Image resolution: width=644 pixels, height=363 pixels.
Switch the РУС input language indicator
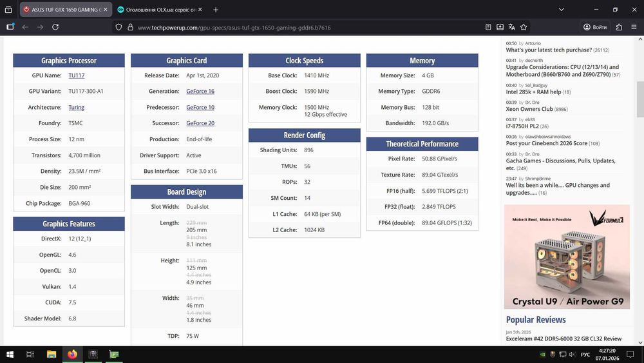coord(585,355)
